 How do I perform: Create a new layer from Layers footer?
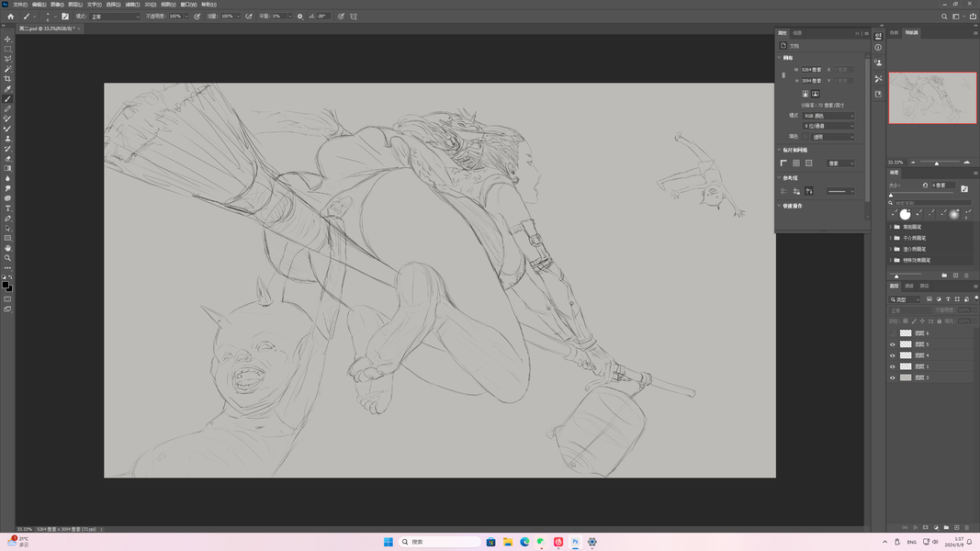coord(956,527)
